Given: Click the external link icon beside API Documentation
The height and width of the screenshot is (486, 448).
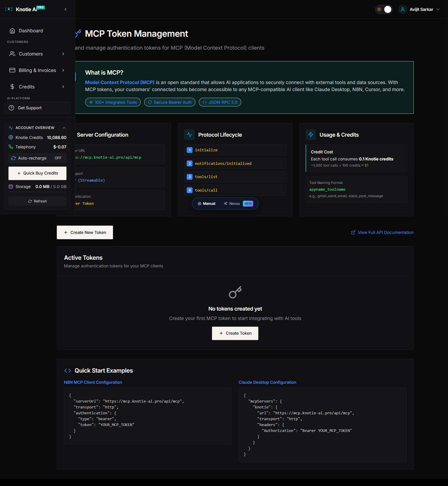Looking at the screenshot, I should 353,232.
